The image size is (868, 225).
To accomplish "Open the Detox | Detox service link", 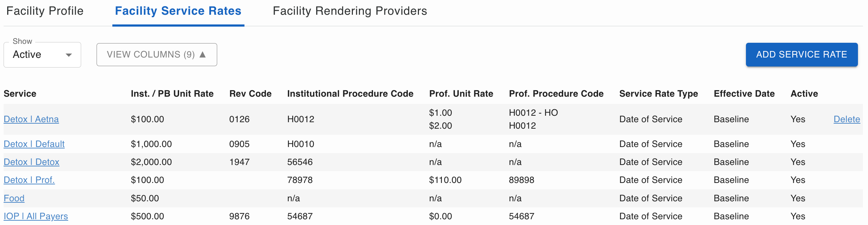I will 32,162.
